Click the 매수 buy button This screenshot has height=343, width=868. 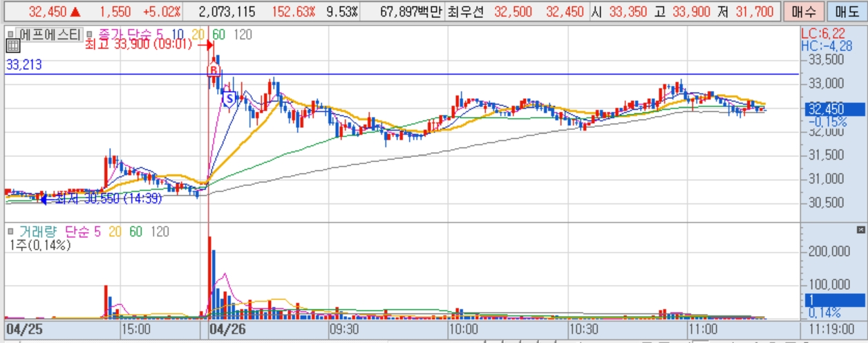[x=804, y=12]
